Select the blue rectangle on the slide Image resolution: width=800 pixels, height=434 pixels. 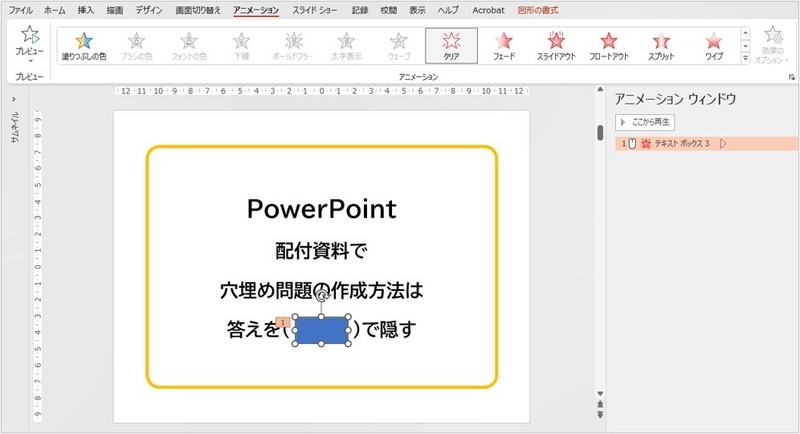pos(321,330)
